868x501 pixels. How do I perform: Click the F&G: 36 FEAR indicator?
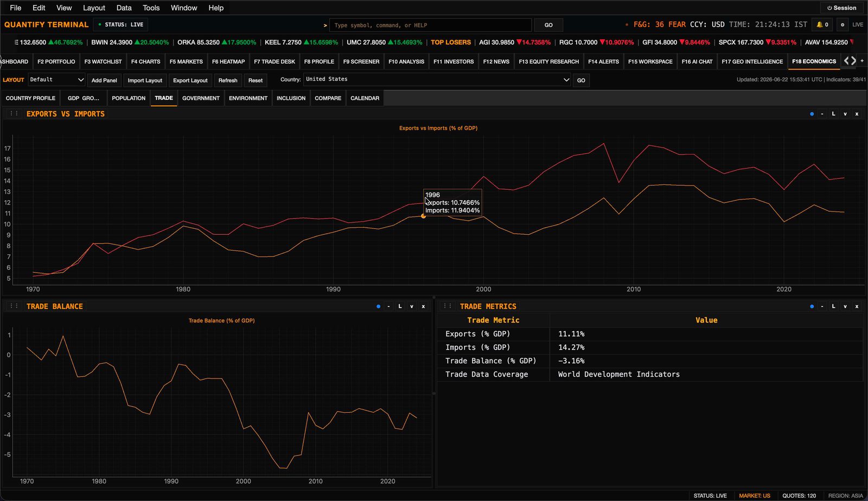tap(659, 24)
